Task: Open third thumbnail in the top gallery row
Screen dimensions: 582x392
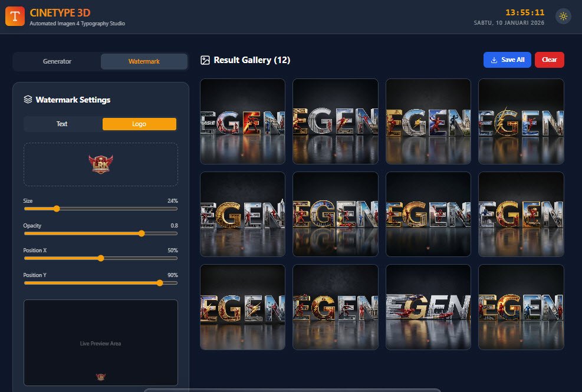Action: click(428, 121)
